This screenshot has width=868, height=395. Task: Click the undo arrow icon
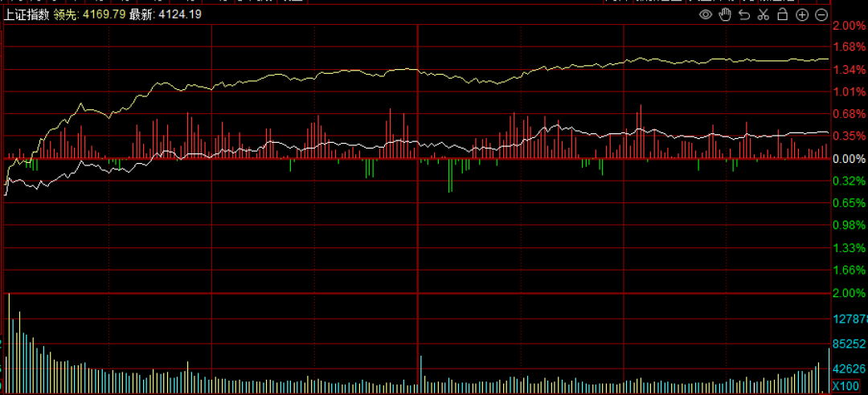pos(743,15)
